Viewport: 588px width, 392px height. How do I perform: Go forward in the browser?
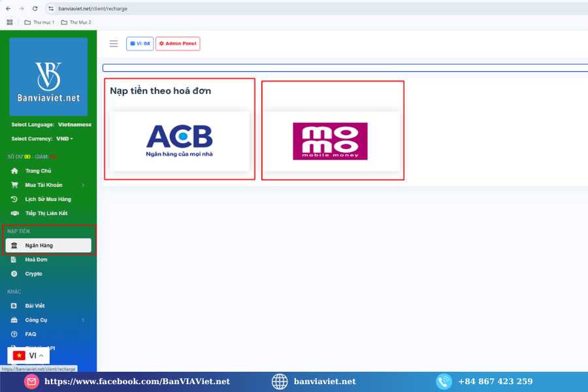[x=22, y=8]
